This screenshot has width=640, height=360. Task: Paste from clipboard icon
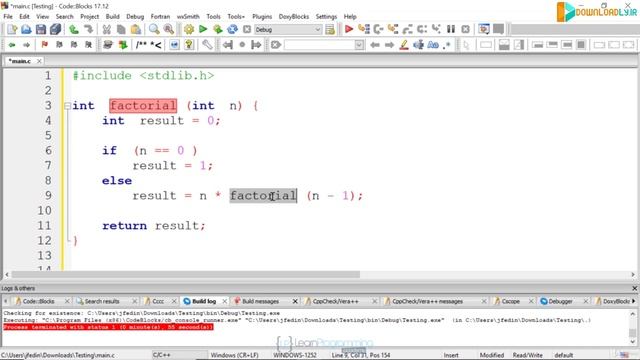(x=136, y=29)
